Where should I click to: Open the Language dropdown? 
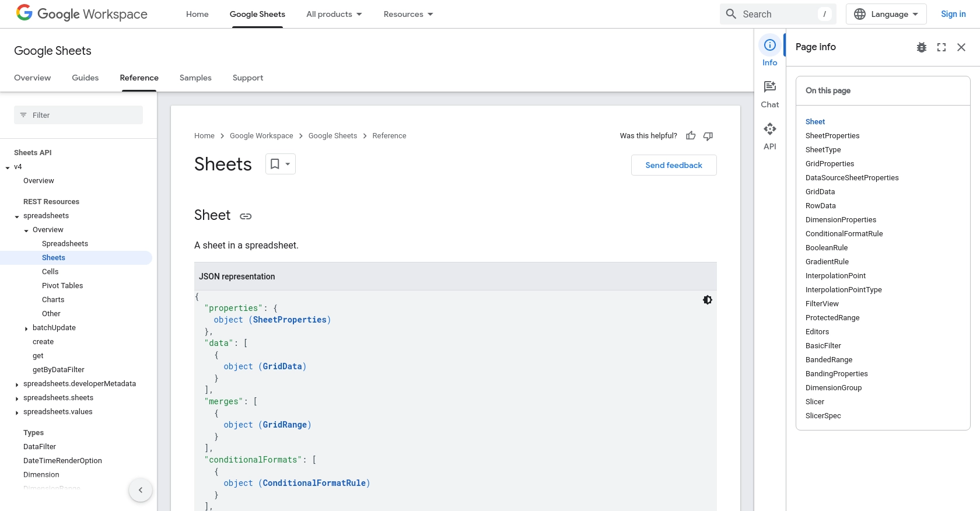click(x=886, y=14)
